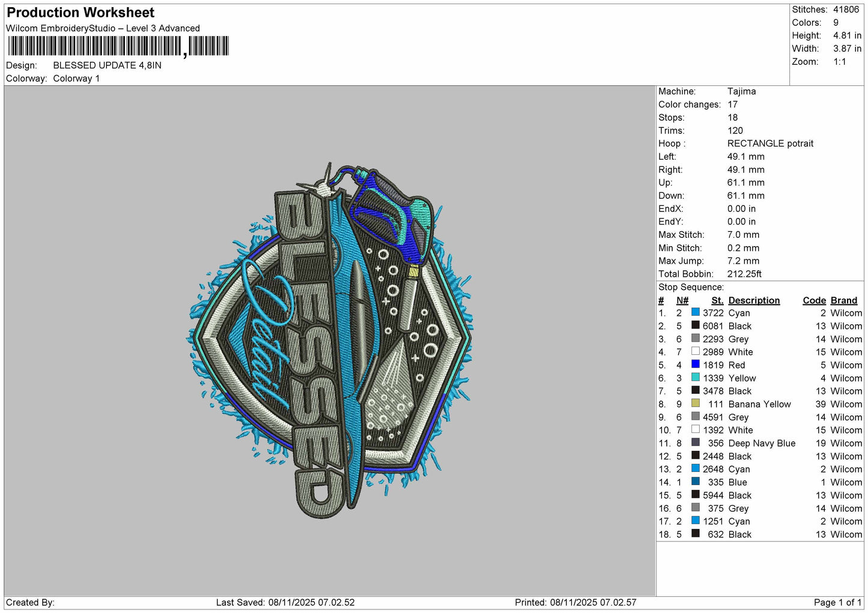Click the barcode under the worksheet title
The width and height of the screenshot is (868, 613).
tap(118, 46)
